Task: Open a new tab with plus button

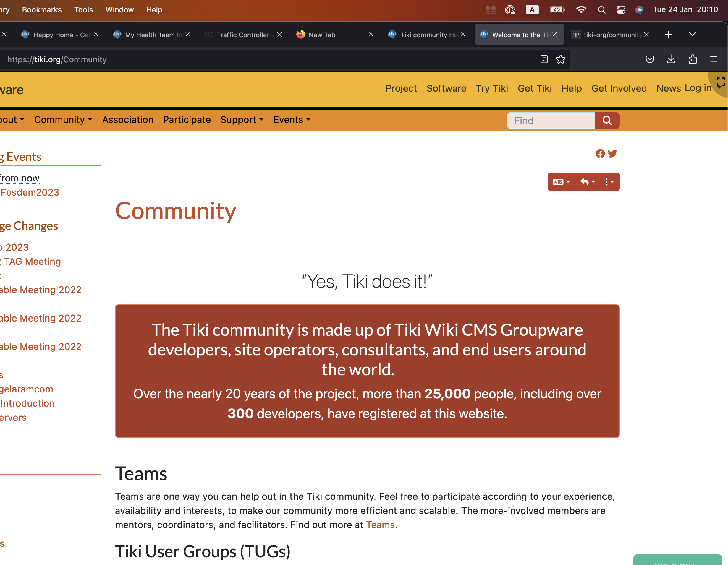Action: click(x=669, y=35)
